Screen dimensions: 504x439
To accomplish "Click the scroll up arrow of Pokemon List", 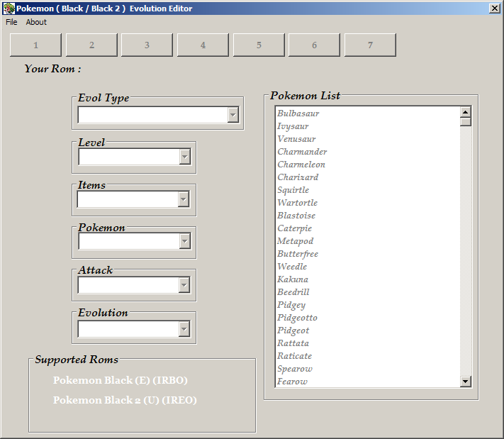I will point(466,112).
